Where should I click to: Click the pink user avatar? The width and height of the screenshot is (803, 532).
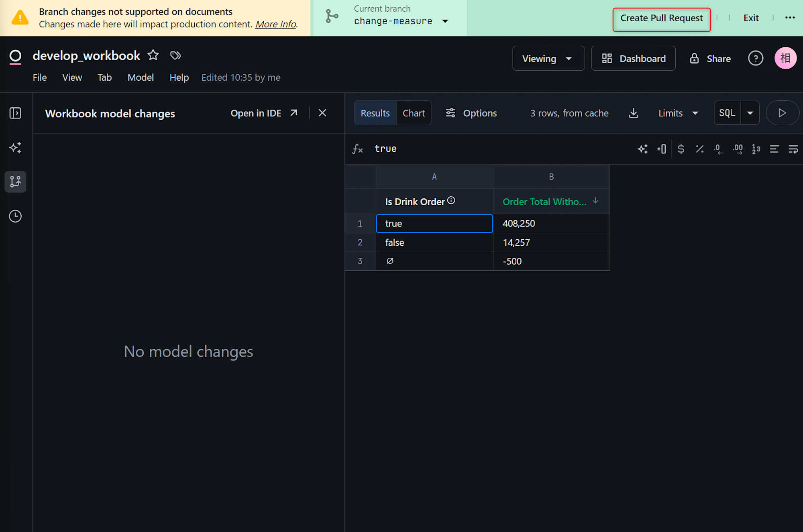(x=785, y=58)
